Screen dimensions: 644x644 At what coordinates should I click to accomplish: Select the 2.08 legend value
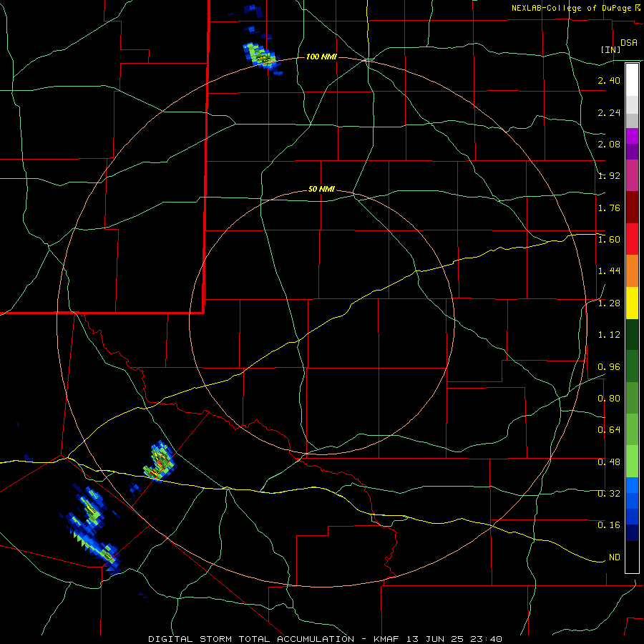coord(609,144)
